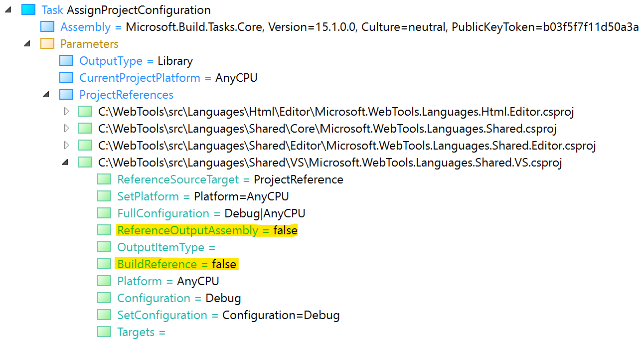Screen dimensions: 644x340
Task: Select ReferenceSourceTarget = ProjectReference
Action: click(230, 179)
